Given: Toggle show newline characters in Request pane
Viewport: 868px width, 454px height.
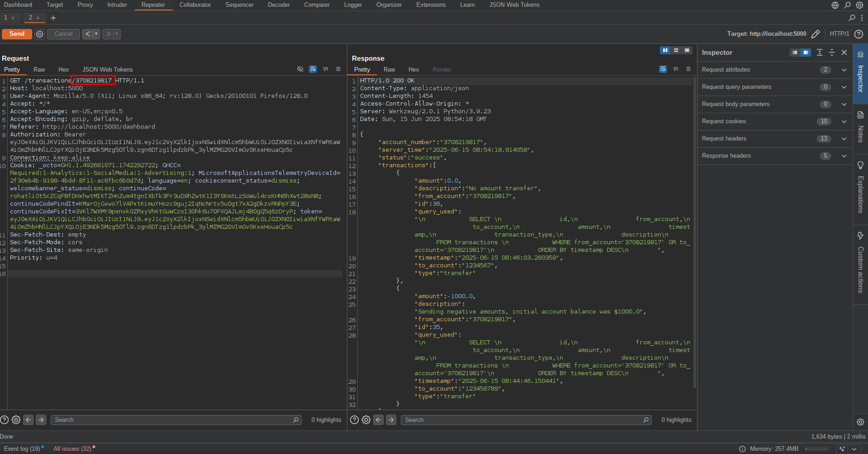Looking at the screenshot, I should tap(326, 69).
